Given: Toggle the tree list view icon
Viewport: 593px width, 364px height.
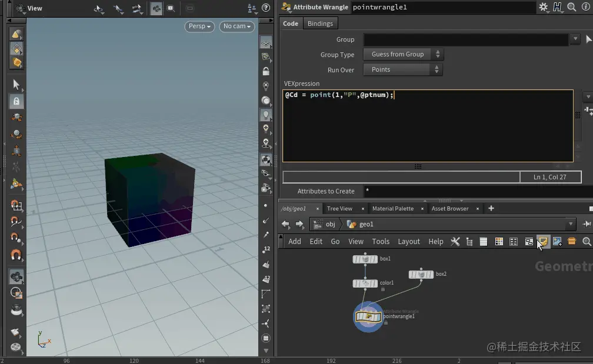Looking at the screenshot, I should 469,242.
